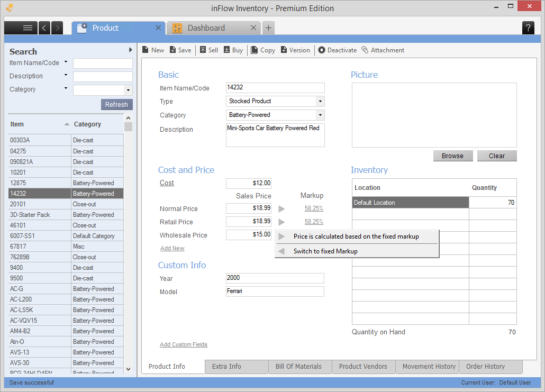Click the item list scrollbar down arrow

point(128,369)
